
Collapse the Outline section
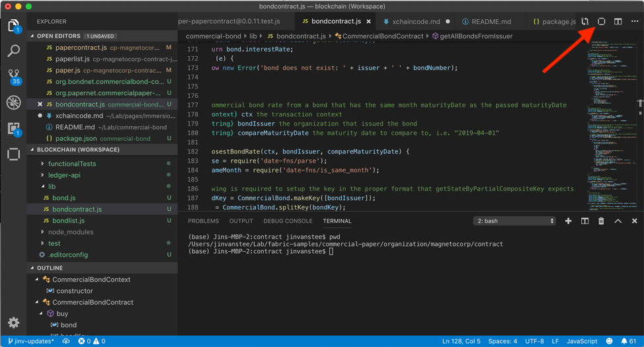[32, 268]
